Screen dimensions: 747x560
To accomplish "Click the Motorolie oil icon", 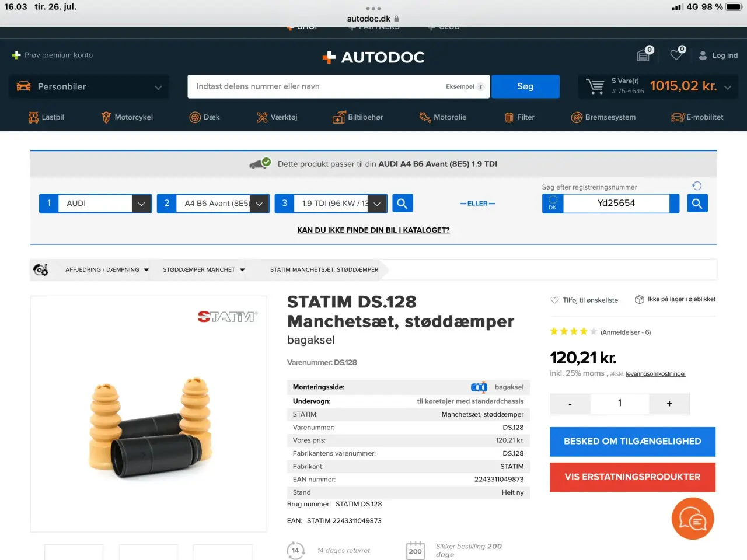I will click(425, 117).
